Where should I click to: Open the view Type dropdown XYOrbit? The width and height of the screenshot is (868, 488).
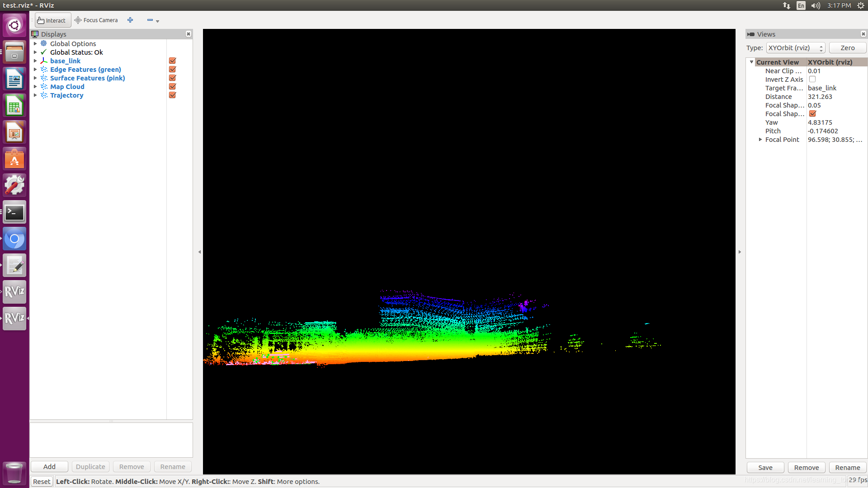(x=795, y=48)
